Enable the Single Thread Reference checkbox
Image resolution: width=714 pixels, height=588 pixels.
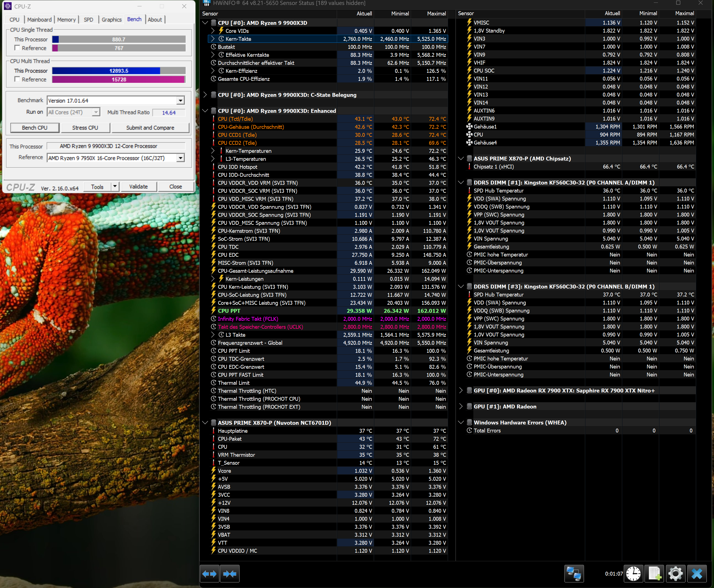tap(17, 48)
